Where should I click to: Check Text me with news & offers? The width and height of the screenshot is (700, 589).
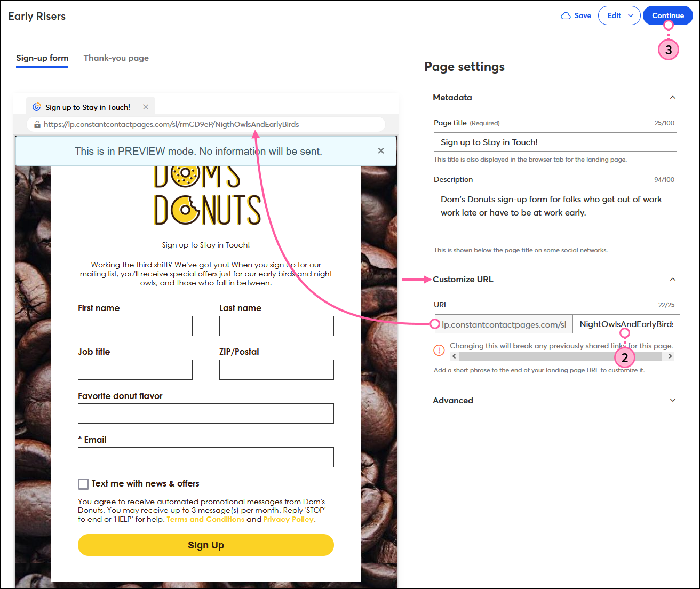(83, 484)
